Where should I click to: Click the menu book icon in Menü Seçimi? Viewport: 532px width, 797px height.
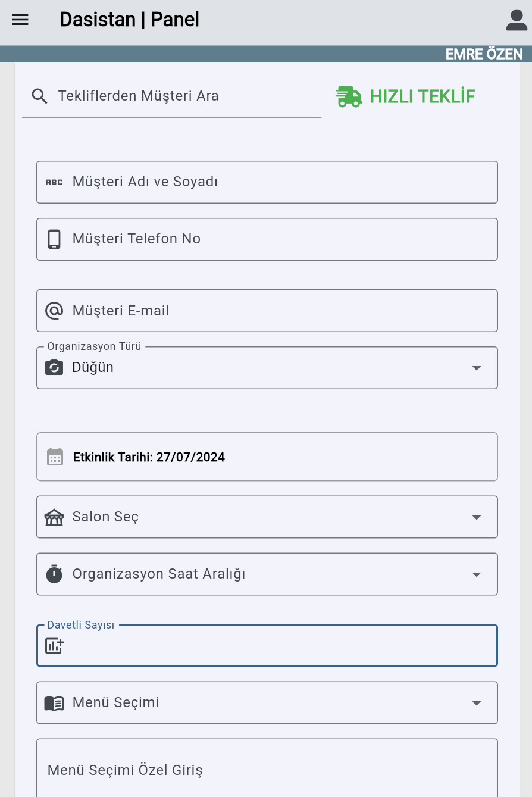click(x=54, y=703)
